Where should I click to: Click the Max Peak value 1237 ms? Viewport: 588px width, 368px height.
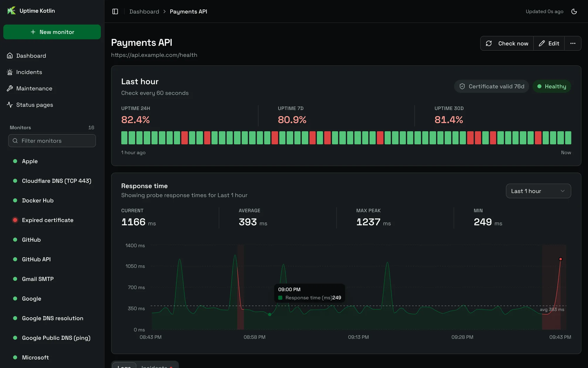[373, 222]
